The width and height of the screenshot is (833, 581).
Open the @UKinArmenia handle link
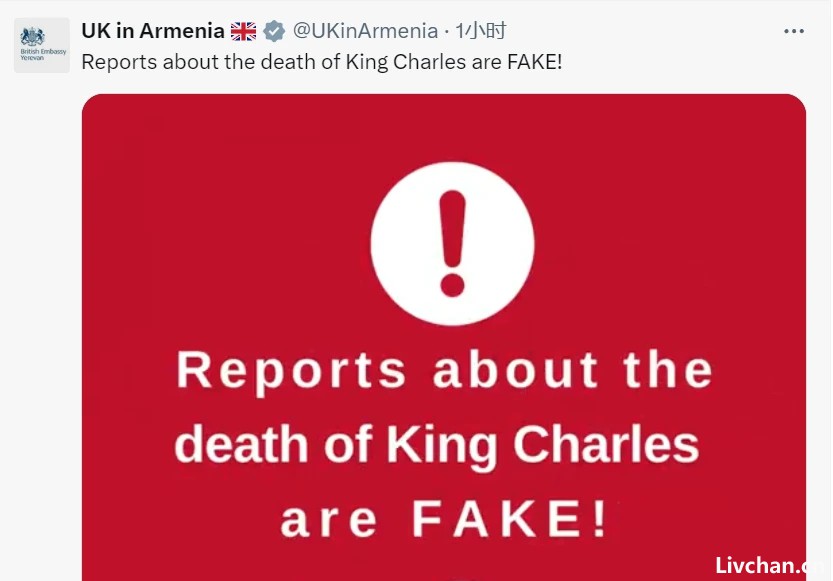pos(366,31)
